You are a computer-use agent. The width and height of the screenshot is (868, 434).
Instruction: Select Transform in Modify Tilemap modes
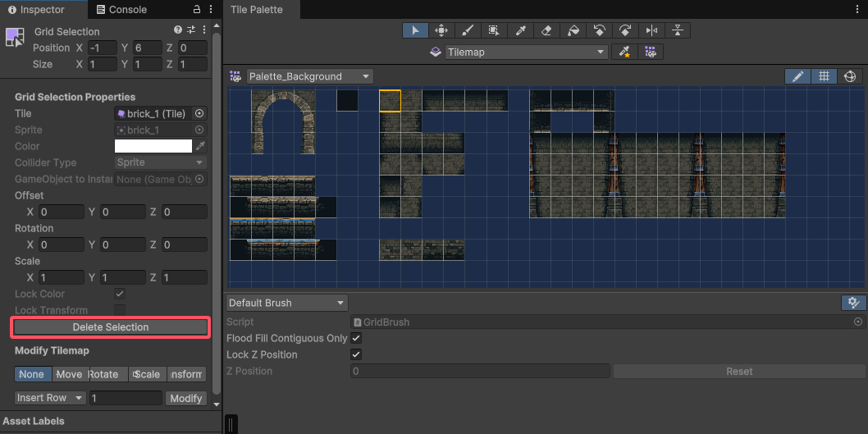(186, 374)
